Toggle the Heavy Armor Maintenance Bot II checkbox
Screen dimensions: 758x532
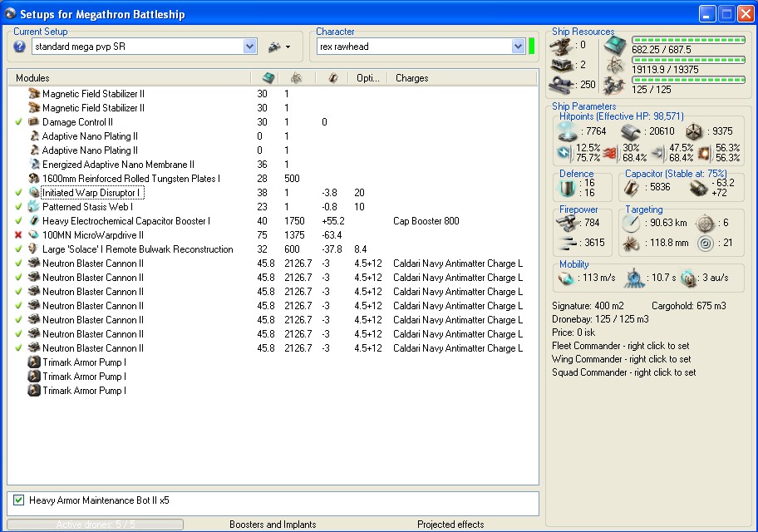(x=19, y=500)
